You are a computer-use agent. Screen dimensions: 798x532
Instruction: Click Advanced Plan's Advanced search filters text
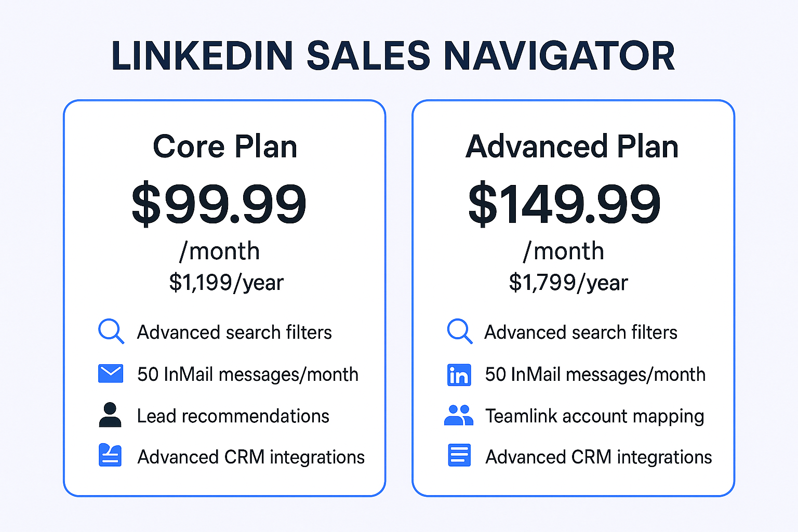click(x=581, y=332)
